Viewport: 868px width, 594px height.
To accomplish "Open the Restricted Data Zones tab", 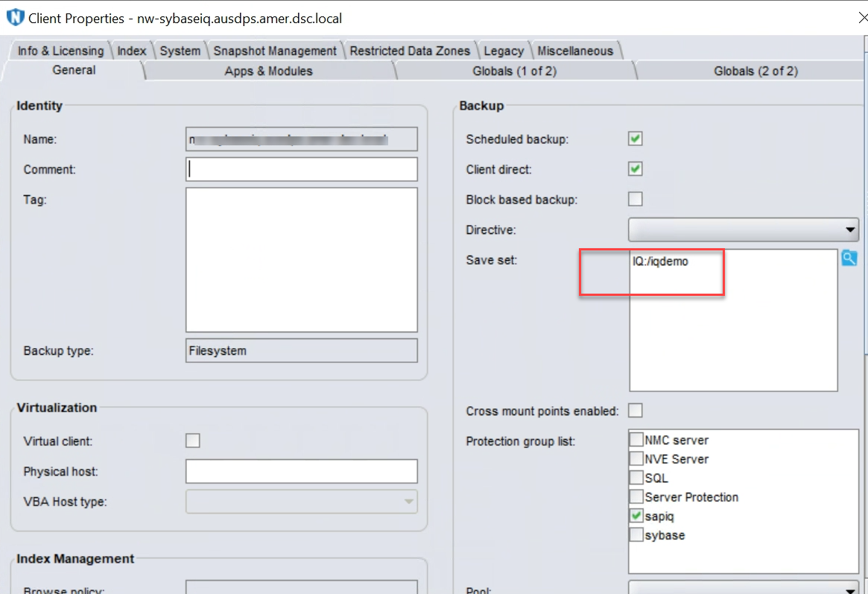I will (x=409, y=50).
